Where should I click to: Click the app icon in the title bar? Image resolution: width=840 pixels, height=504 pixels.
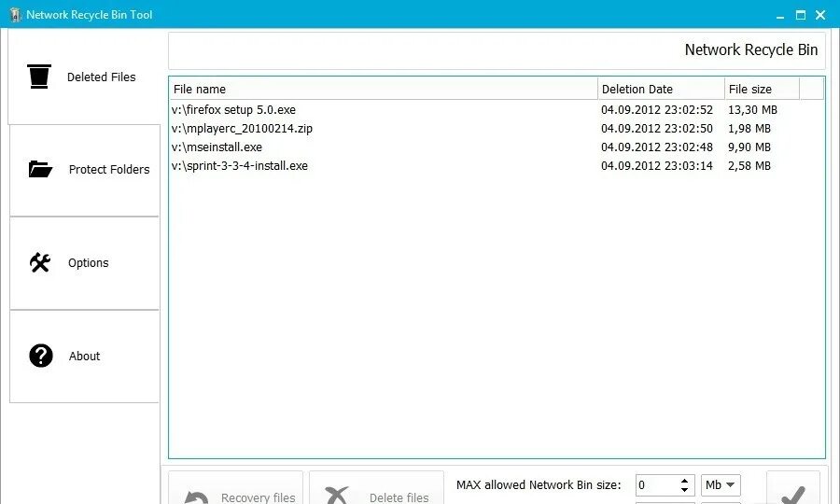(x=15, y=14)
